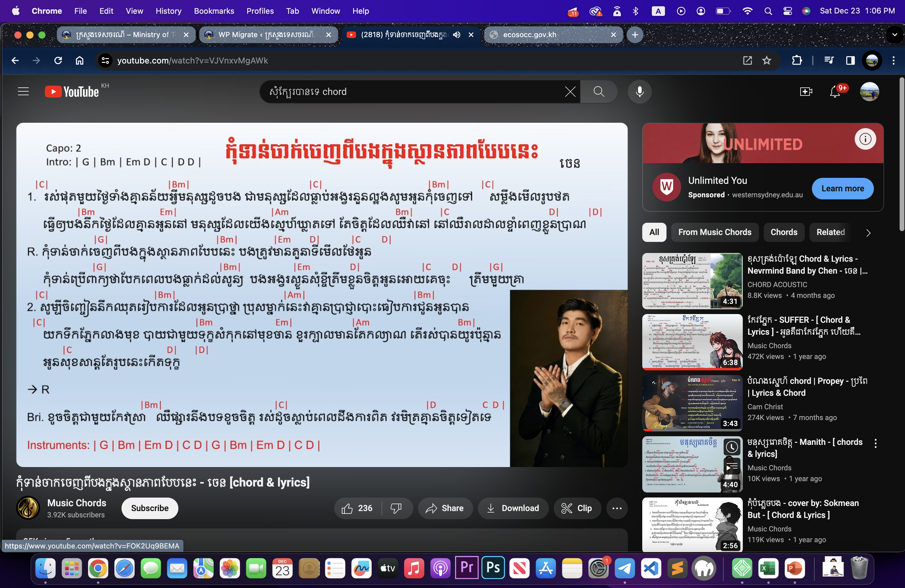905x588 pixels.
Task: Dislike the video with thumbs down
Action: 396,508
